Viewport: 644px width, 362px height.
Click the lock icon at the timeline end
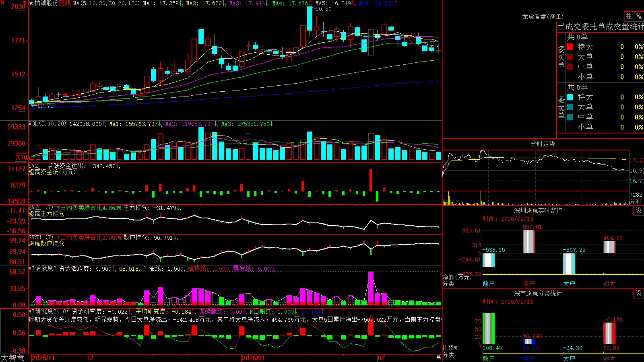pyautogui.click(x=438, y=357)
